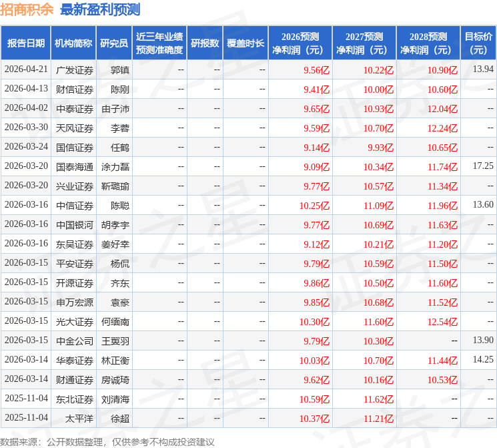Click the 华泰证券 institution cell
Screen dimensions: 497x448
pos(75,361)
